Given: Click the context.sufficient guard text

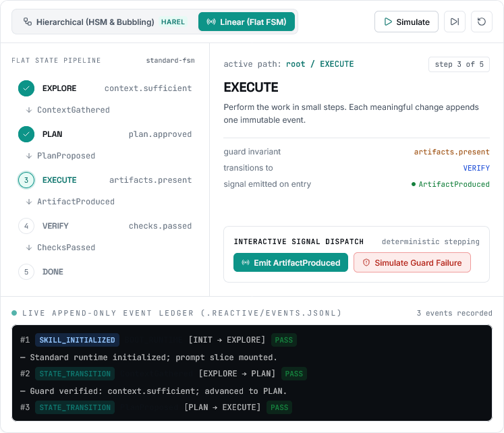Looking at the screenshot, I should tap(148, 88).
